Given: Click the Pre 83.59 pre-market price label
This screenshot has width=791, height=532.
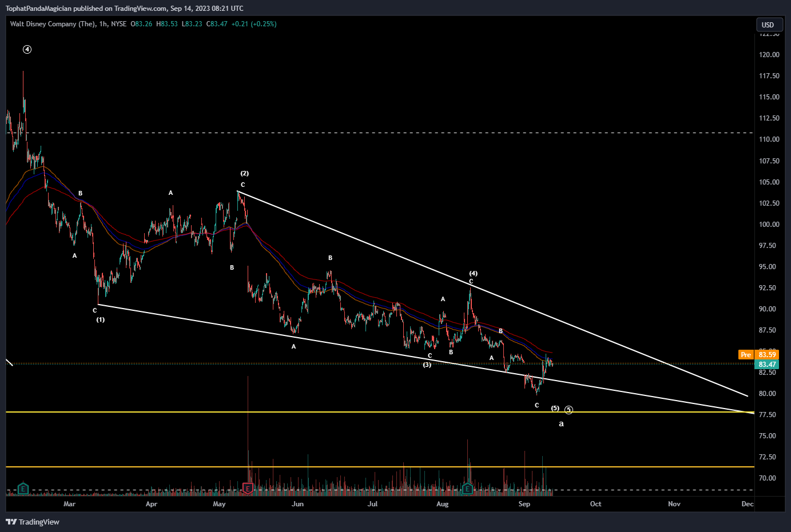Looking at the screenshot, I should [758, 355].
